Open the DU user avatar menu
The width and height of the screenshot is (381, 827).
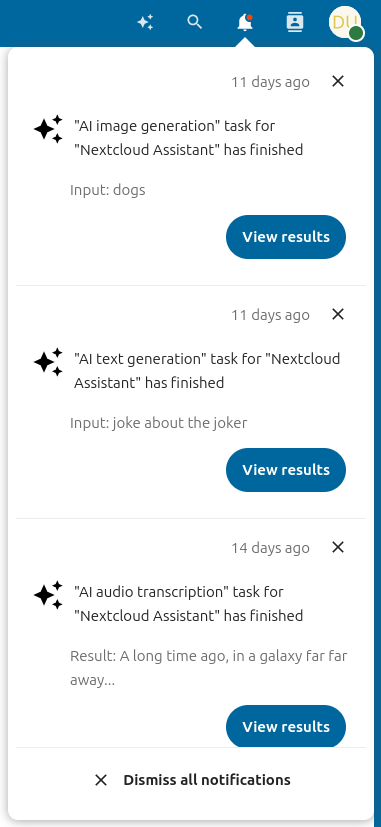(x=345, y=23)
